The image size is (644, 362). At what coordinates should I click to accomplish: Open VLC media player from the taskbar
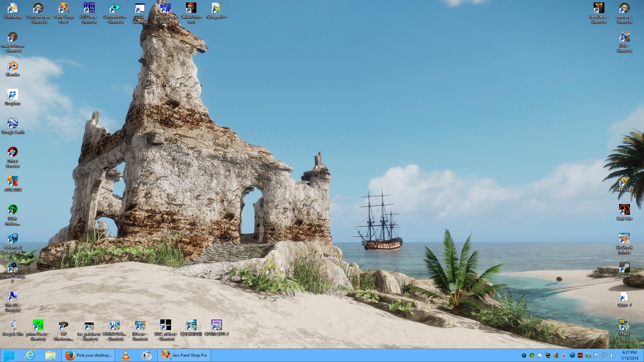[126, 355]
